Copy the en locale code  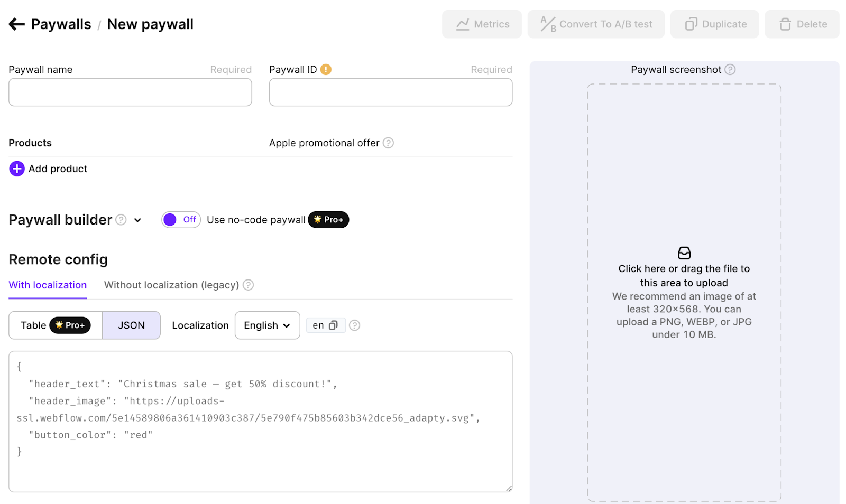pyautogui.click(x=333, y=325)
